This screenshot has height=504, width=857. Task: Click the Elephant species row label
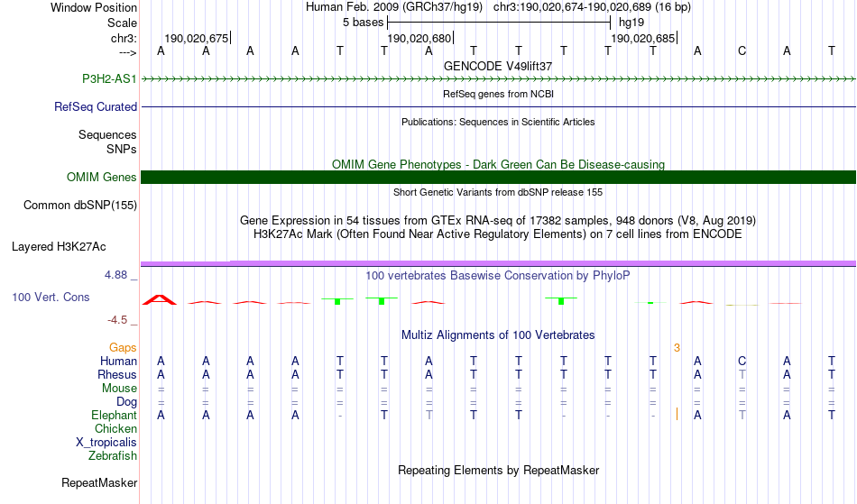[115, 415]
